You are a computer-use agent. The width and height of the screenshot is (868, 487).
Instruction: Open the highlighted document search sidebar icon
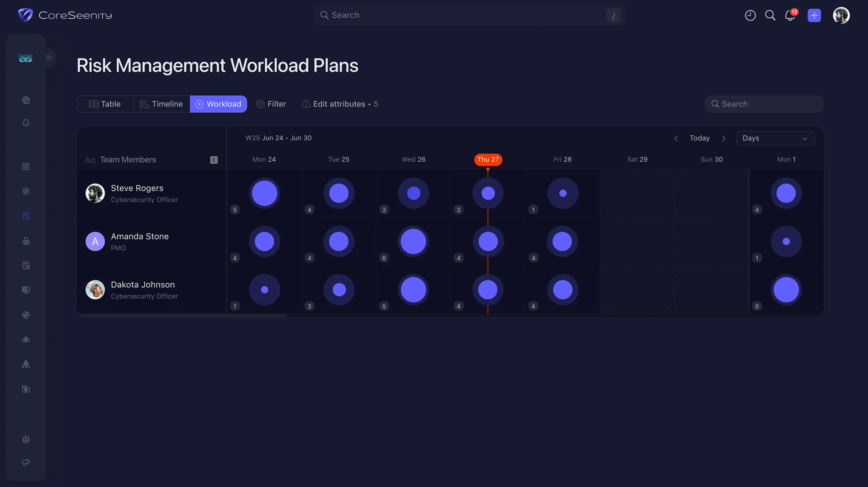[x=26, y=216]
